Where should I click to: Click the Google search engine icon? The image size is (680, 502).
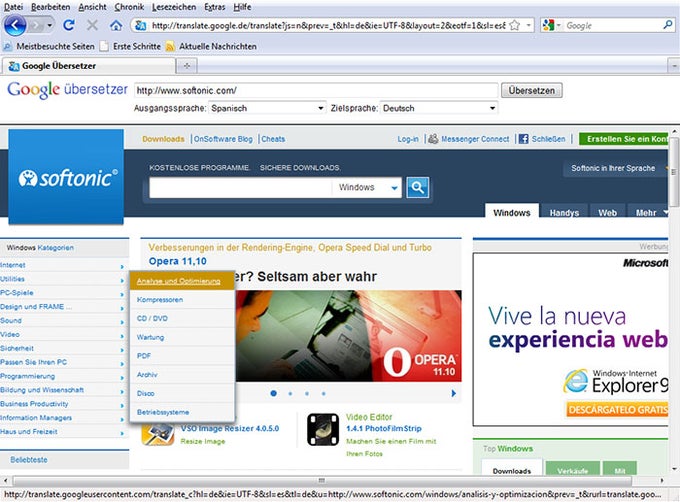tap(548, 25)
